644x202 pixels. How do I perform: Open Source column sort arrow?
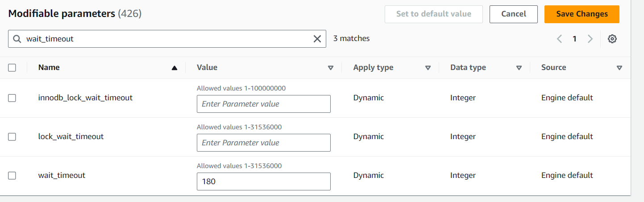pos(619,68)
